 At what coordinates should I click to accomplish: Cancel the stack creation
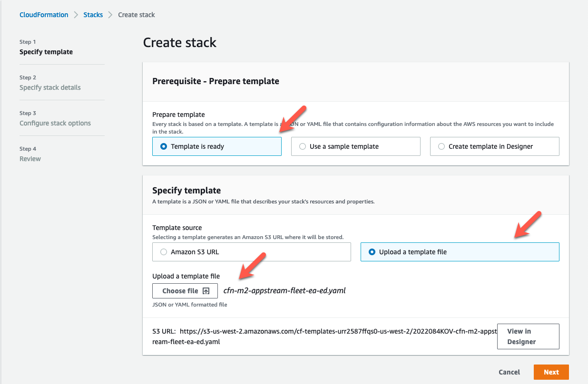(x=509, y=372)
